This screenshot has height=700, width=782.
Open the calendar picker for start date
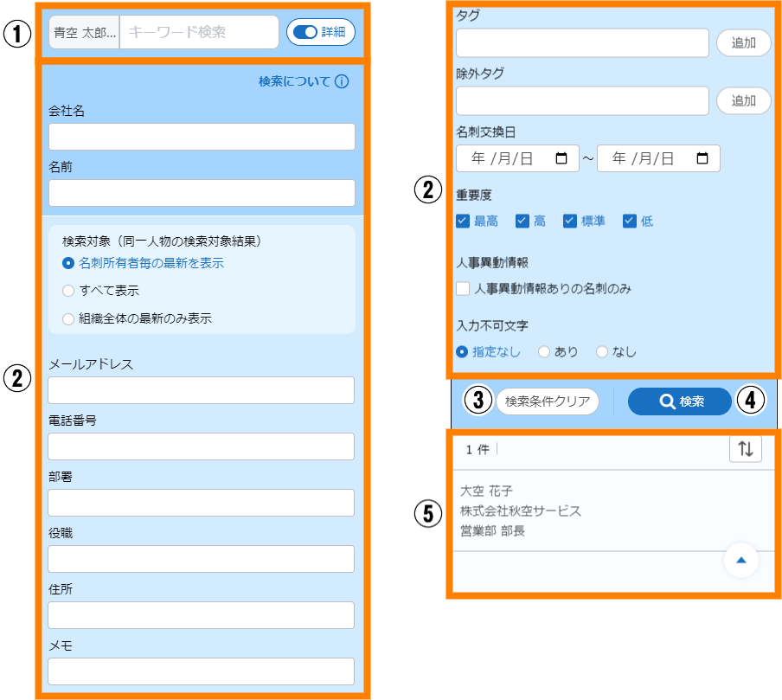tap(561, 158)
